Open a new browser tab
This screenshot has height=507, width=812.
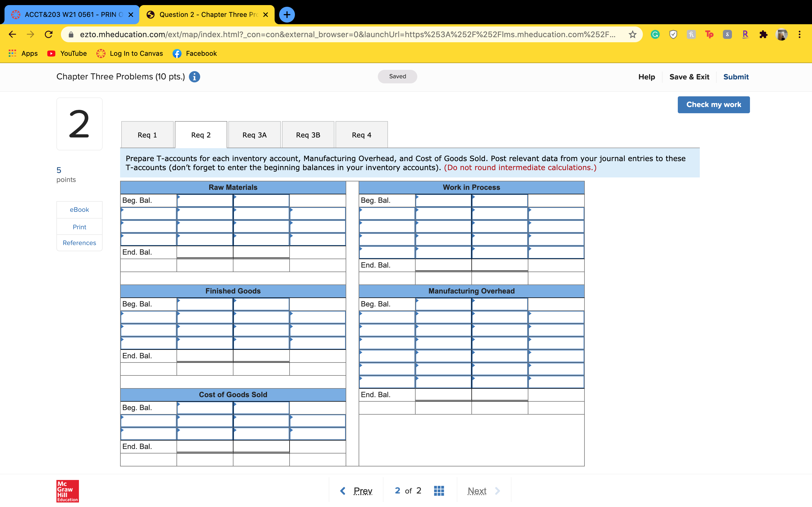286,15
